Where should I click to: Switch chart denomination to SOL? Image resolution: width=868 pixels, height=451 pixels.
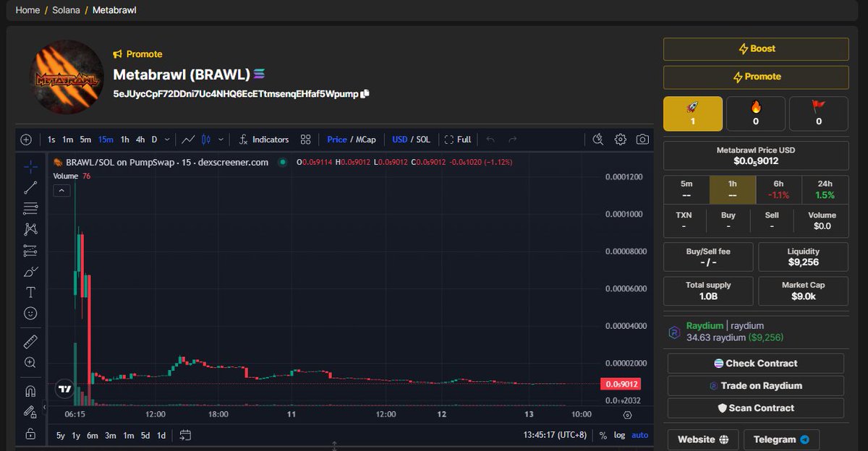pyautogui.click(x=423, y=139)
